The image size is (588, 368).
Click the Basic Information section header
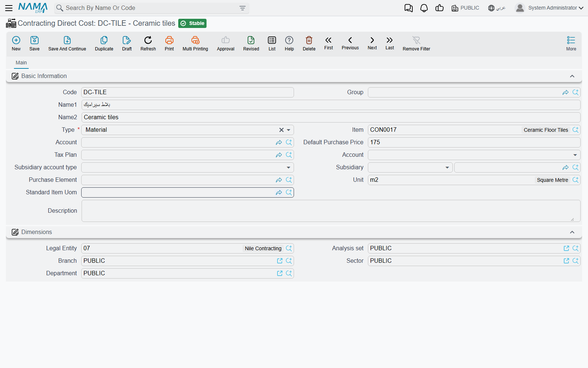point(294,76)
